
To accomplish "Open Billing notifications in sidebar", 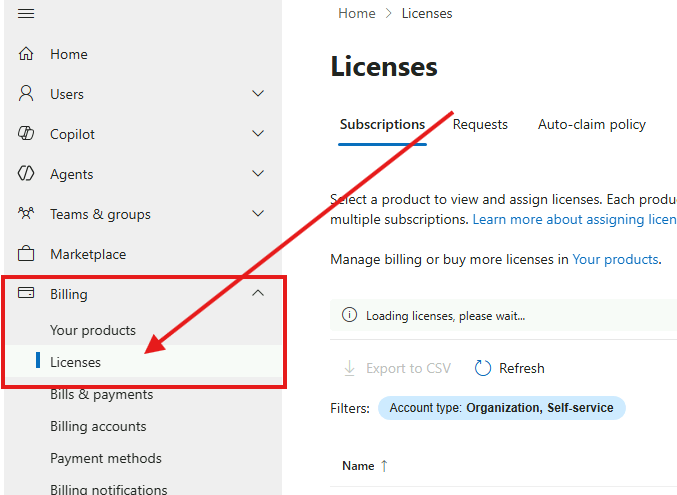I will point(108,489).
